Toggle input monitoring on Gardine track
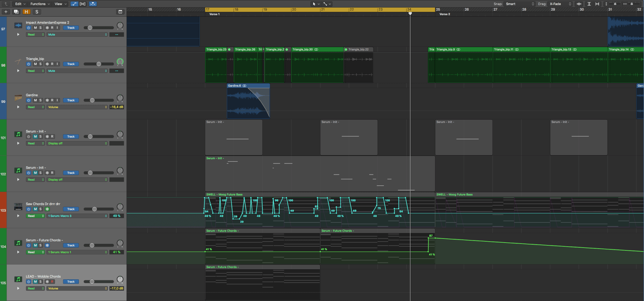Viewport: 644px width, 301px height. tap(57, 100)
